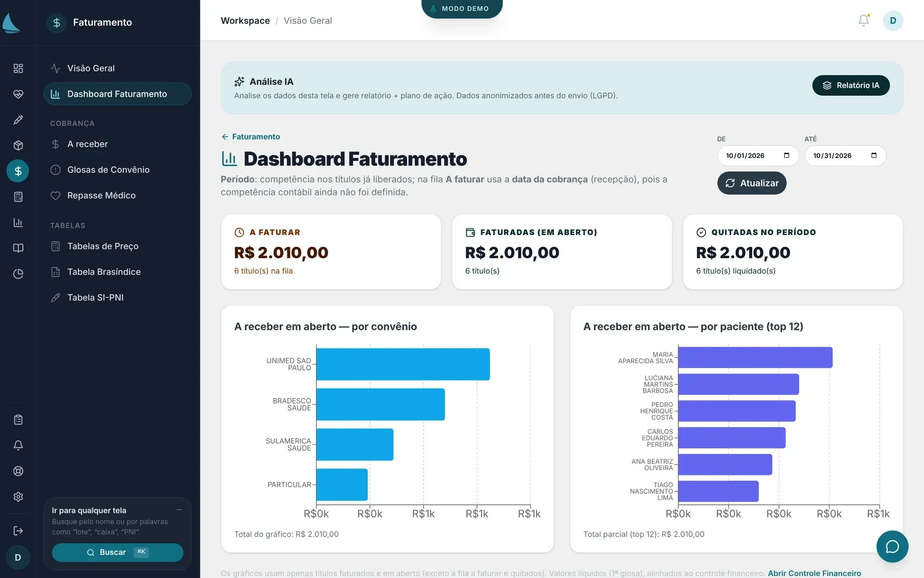Click the PEDRO HENRIQUE COSTA bar
Image resolution: width=924 pixels, height=578 pixels.
click(x=737, y=411)
